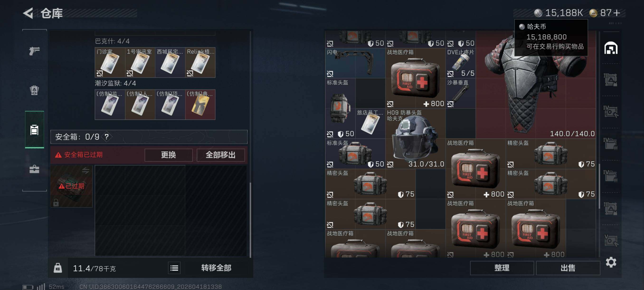This screenshot has height=290, width=644.
Task: Click the settings gear icon
Action: click(611, 262)
